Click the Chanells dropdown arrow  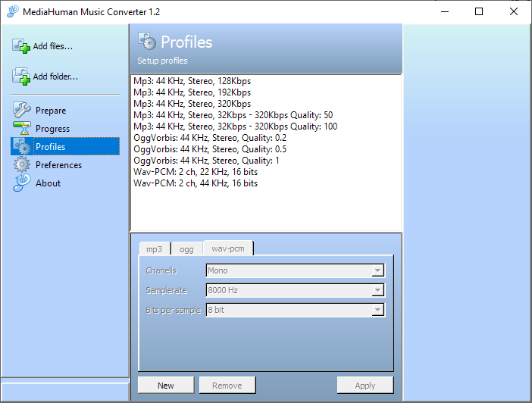[x=377, y=270]
